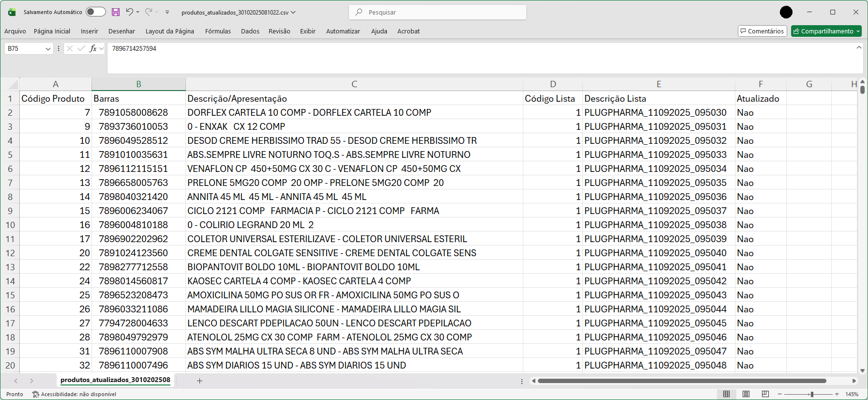
Task: Open the Inserir tab
Action: click(90, 31)
